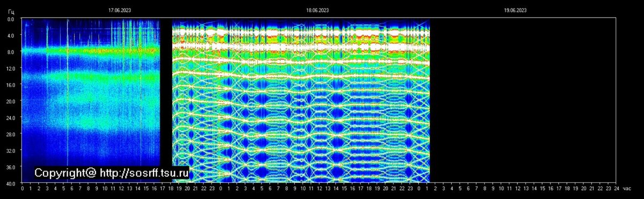Click the 19.06.2023 date label

pyautogui.click(x=515, y=10)
